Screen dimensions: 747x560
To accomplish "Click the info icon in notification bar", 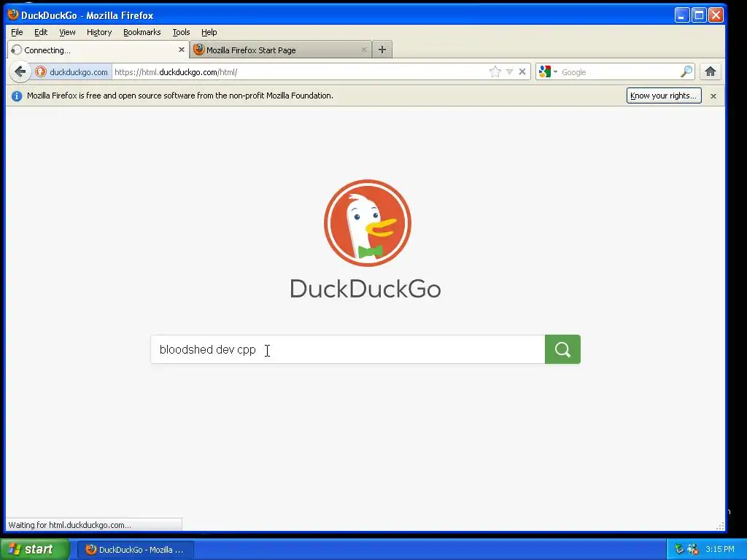I will (17, 96).
